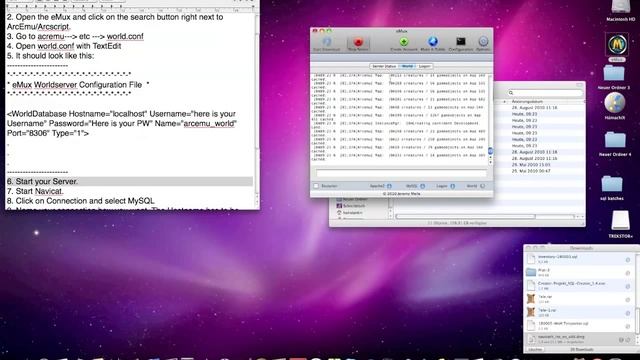The height and width of the screenshot is (360, 640).
Task: Click the '7. Start Navicat.' line in TextEdit
Action: coord(35,191)
